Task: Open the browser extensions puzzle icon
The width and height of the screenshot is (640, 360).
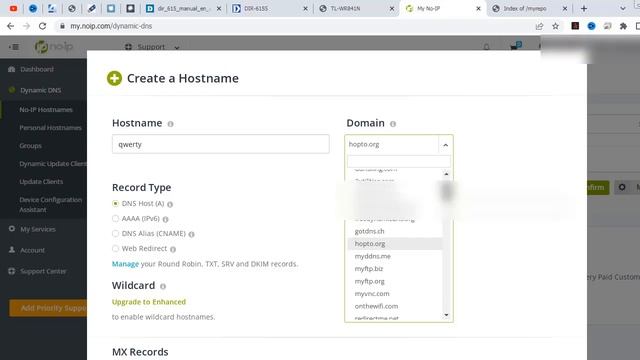Action: [623, 26]
